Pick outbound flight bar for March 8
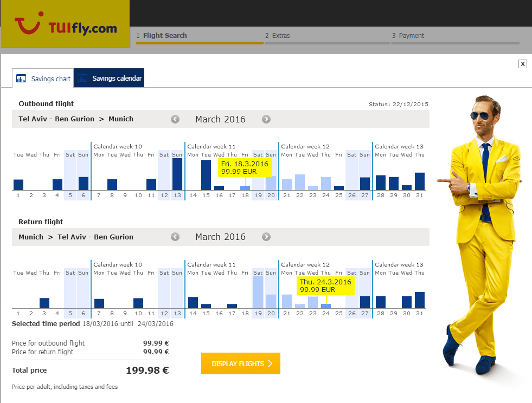 click(112, 185)
